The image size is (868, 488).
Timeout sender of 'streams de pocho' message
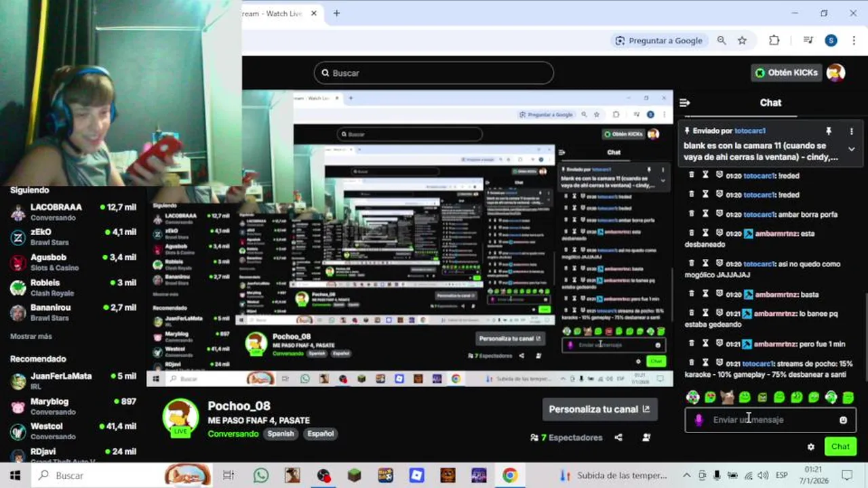[705, 363]
